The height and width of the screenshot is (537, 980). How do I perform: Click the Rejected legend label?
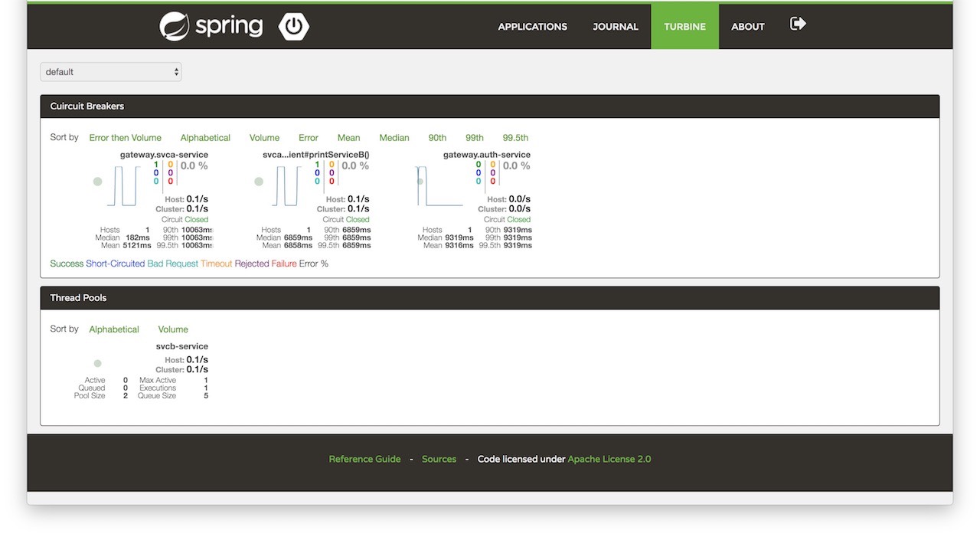252,264
